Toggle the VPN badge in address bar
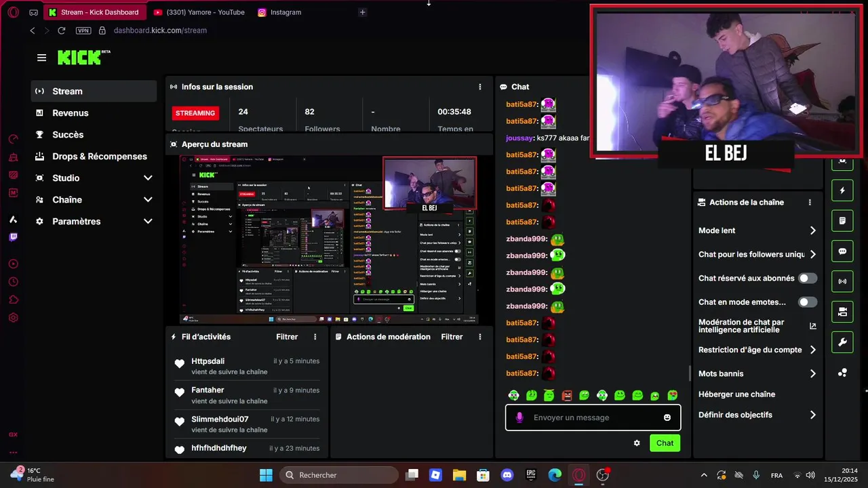Image resolution: width=868 pixels, height=488 pixels. (x=83, y=30)
